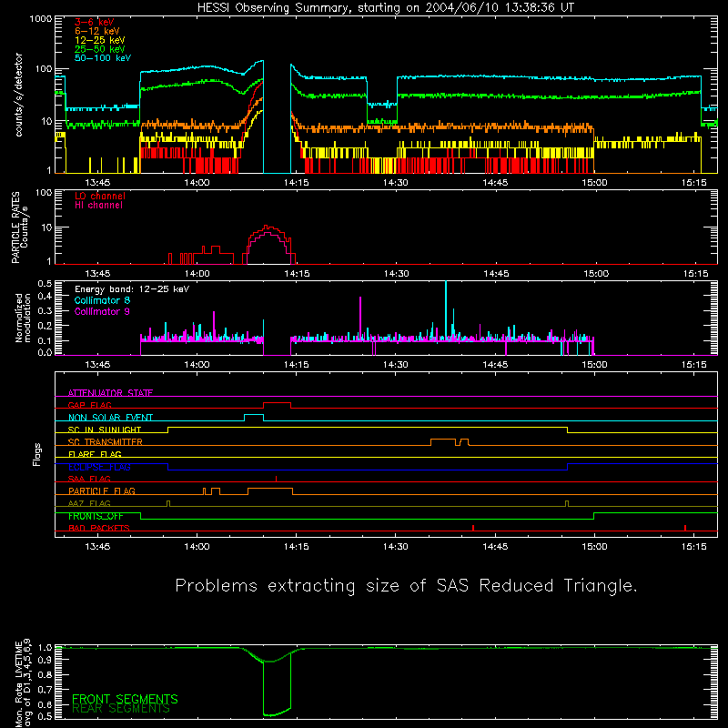
Task: Click the SAS Reduced Triangle problem message
Action: (406, 586)
